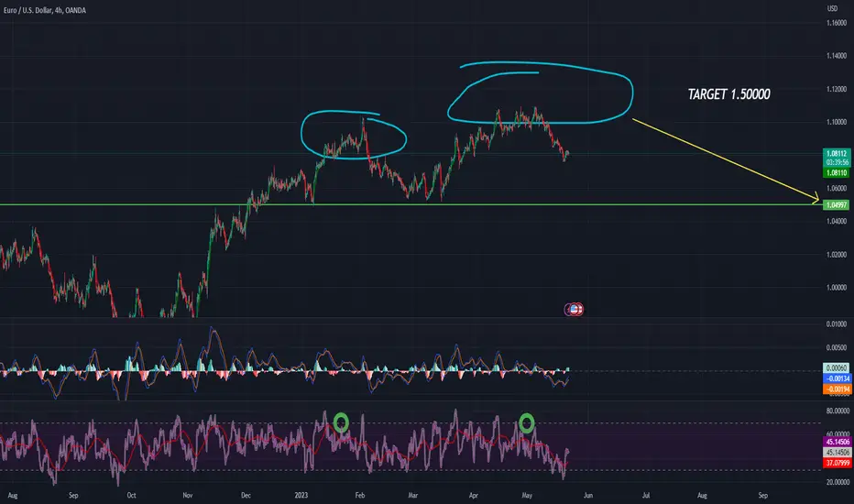Click the Mar label on time axis

coord(413,495)
